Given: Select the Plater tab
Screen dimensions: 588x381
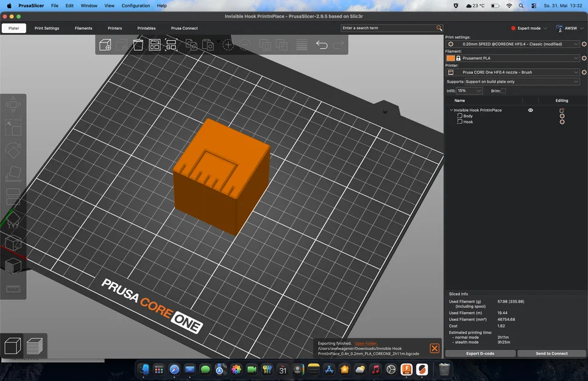Looking at the screenshot, I should click(x=14, y=28).
